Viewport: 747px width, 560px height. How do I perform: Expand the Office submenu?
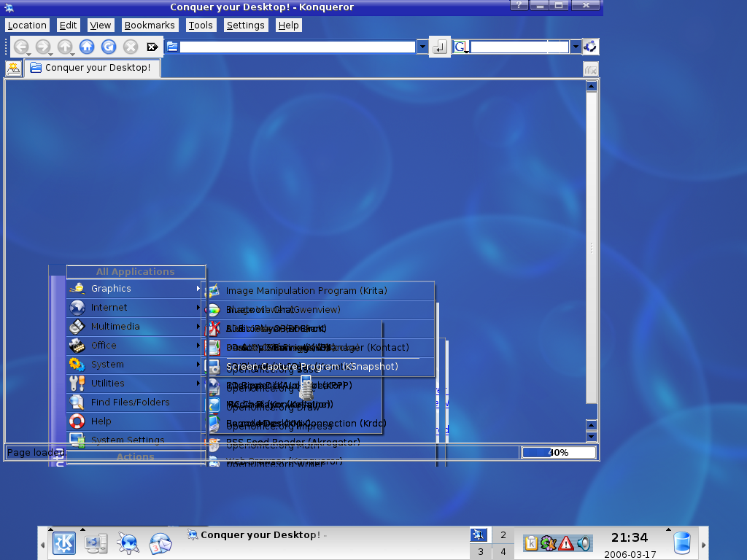pyautogui.click(x=136, y=345)
